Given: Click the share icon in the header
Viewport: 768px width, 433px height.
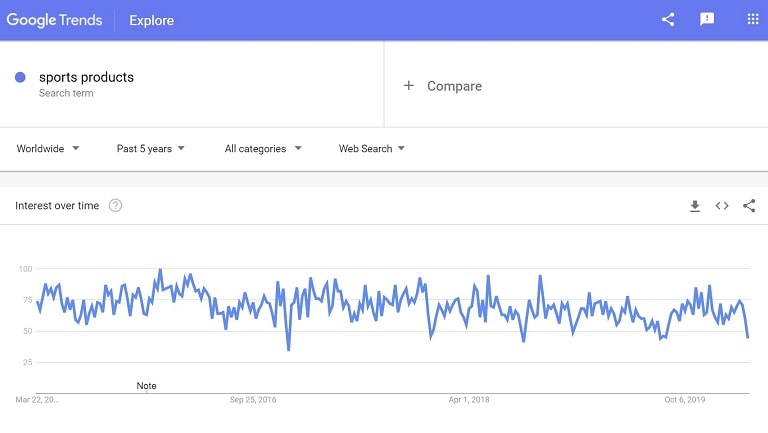Looking at the screenshot, I should point(668,20).
